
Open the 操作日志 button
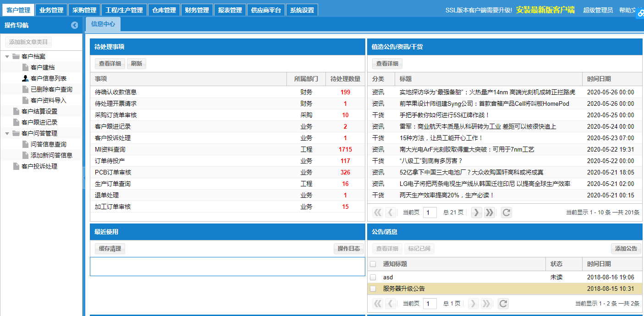pyautogui.click(x=349, y=249)
